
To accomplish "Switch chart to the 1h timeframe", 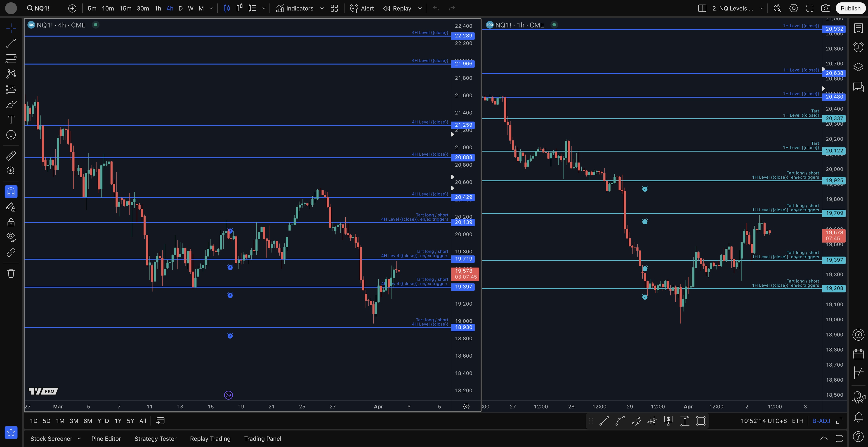I will click(x=158, y=8).
